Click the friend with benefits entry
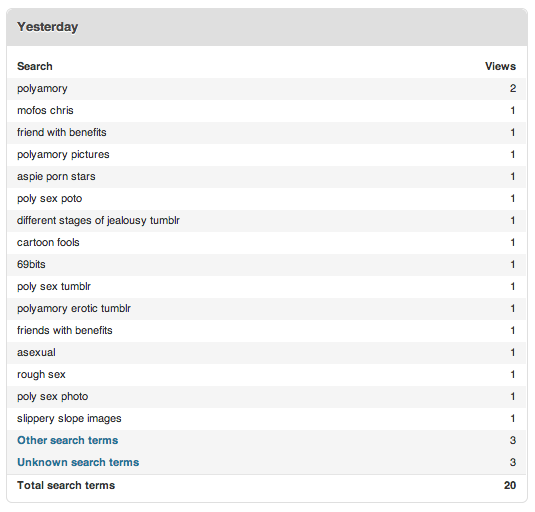The height and width of the screenshot is (512, 535). point(62,132)
